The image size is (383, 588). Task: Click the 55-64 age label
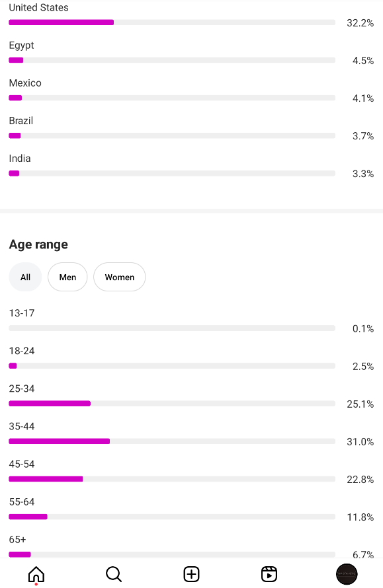coord(22,501)
